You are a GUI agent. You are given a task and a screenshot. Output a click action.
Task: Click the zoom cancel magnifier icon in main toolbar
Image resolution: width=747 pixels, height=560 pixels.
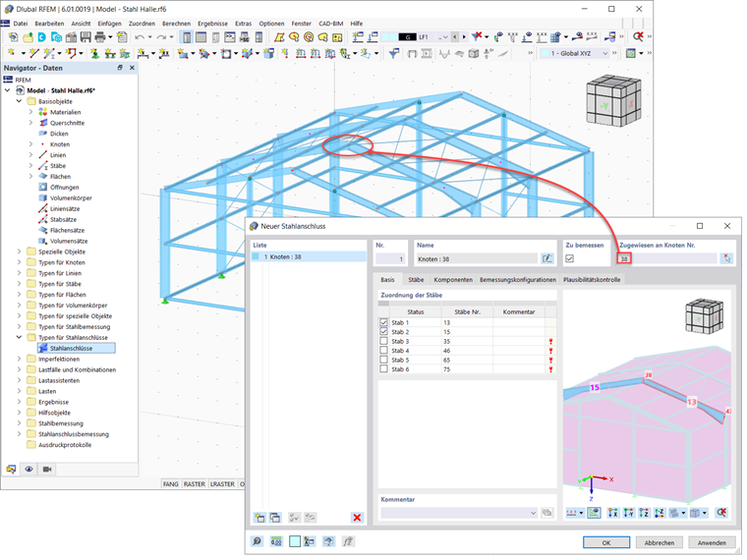click(638, 36)
